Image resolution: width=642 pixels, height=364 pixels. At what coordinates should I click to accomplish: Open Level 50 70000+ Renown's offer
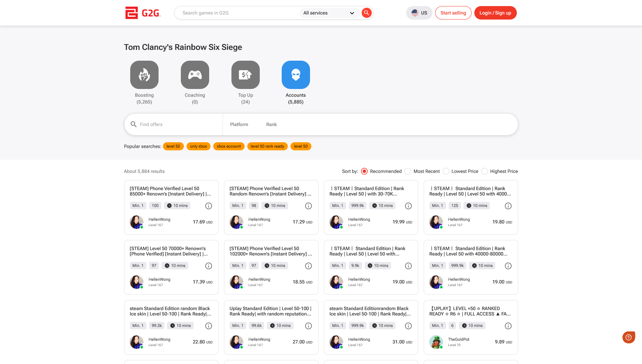coord(169,251)
